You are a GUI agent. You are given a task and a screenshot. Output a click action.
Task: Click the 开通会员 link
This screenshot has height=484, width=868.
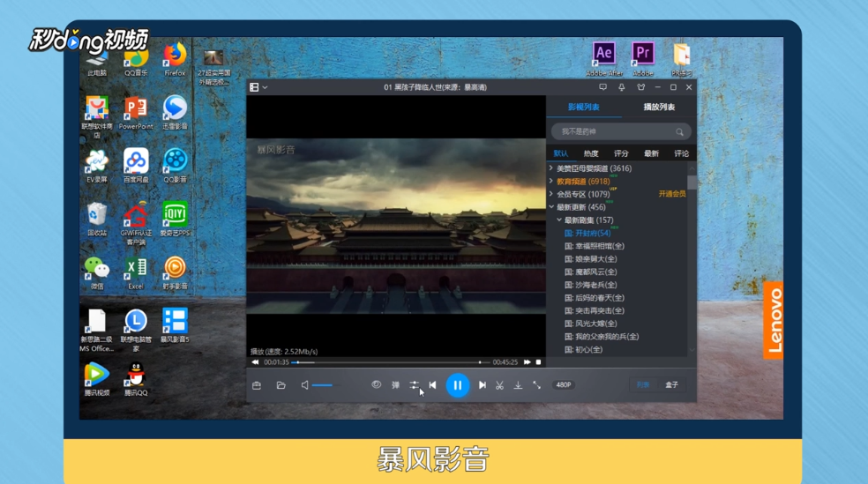click(672, 194)
